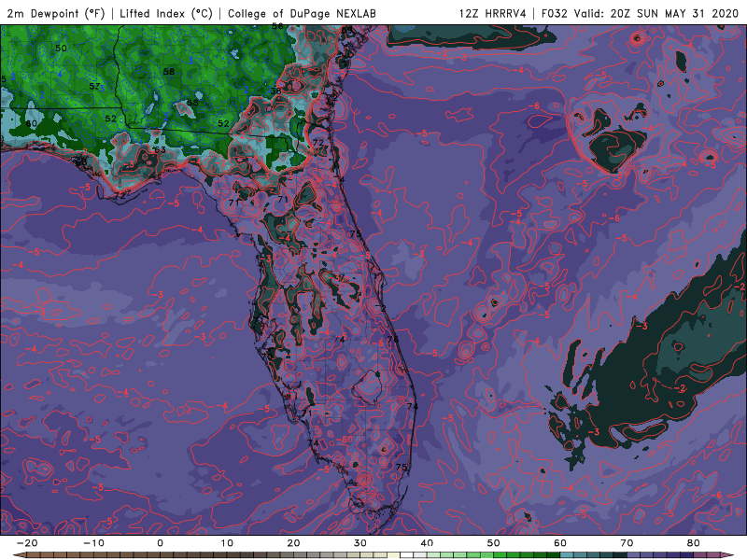Click the 'Lifted Index (°C)' header label
Viewport: 747px width, 560px height.
[166, 13]
